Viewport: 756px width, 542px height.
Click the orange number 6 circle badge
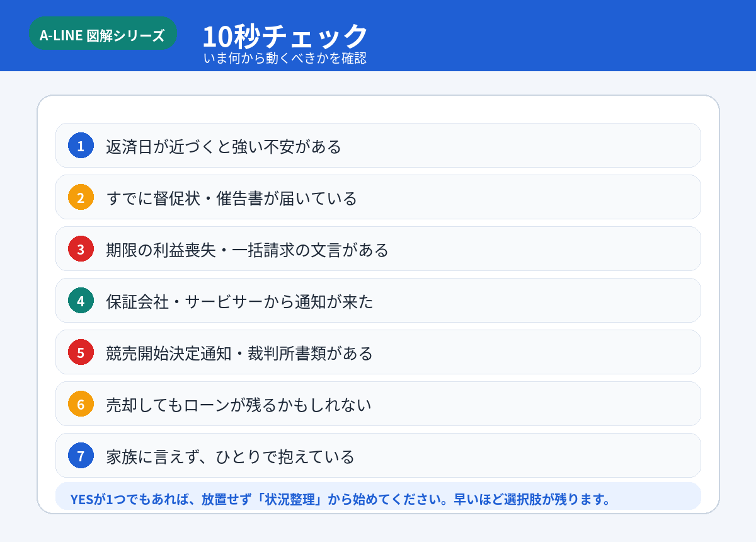click(x=81, y=404)
